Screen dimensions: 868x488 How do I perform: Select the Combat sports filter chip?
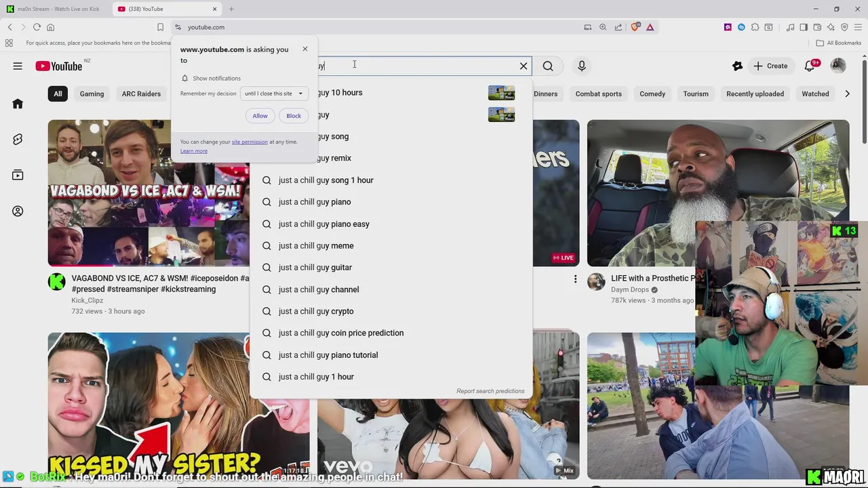click(x=598, y=94)
